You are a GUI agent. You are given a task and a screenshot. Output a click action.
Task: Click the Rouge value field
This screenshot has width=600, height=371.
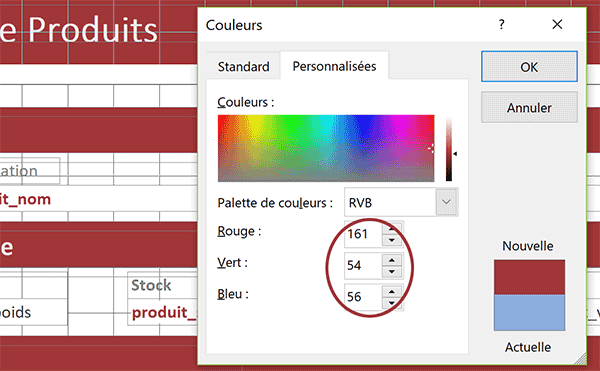[x=364, y=234]
